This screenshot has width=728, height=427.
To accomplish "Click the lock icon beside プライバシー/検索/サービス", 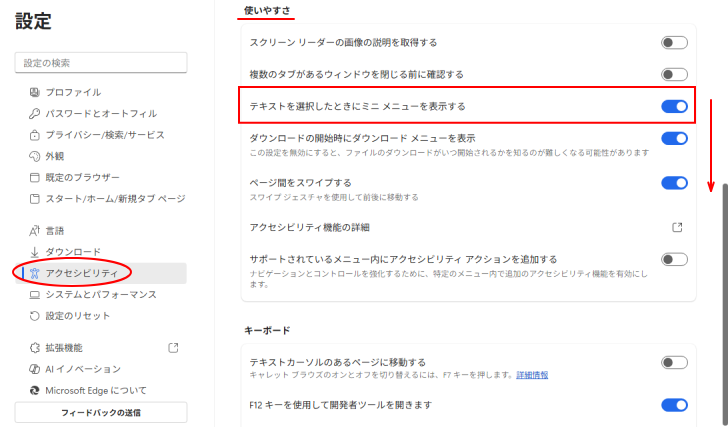I will [x=34, y=135].
